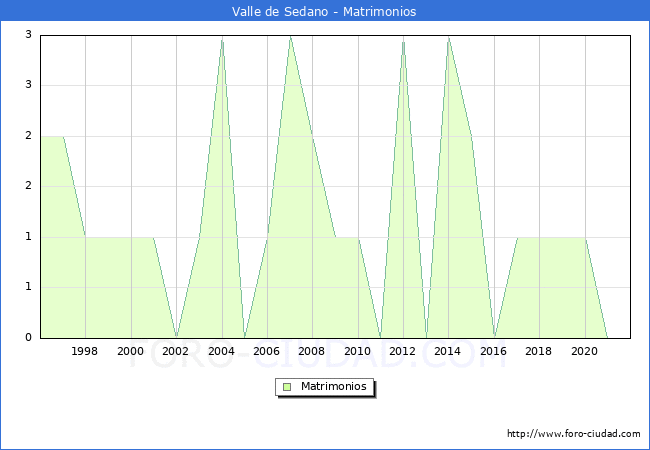Click the 2020 x-axis label
This screenshot has height=450, width=650.
585,351
